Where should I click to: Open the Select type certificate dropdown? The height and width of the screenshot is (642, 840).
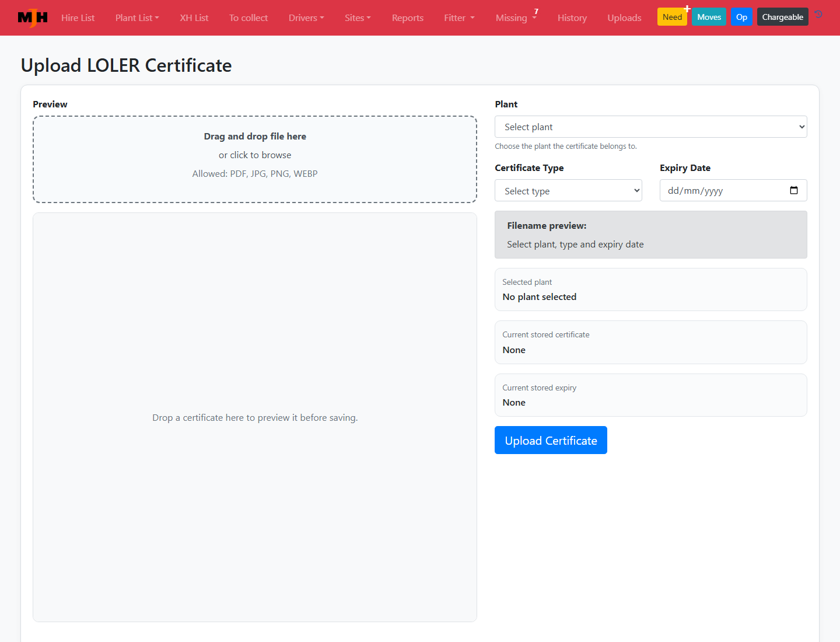pos(568,191)
